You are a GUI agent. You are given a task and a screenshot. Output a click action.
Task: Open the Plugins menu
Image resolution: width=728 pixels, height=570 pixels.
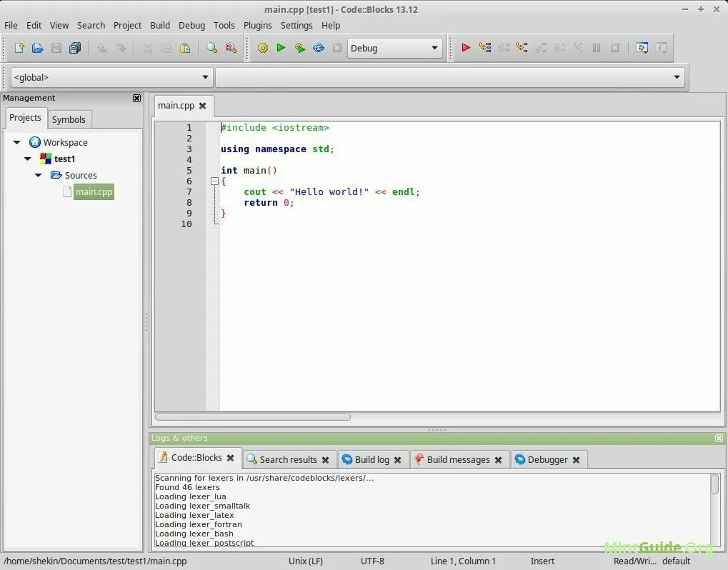point(258,26)
